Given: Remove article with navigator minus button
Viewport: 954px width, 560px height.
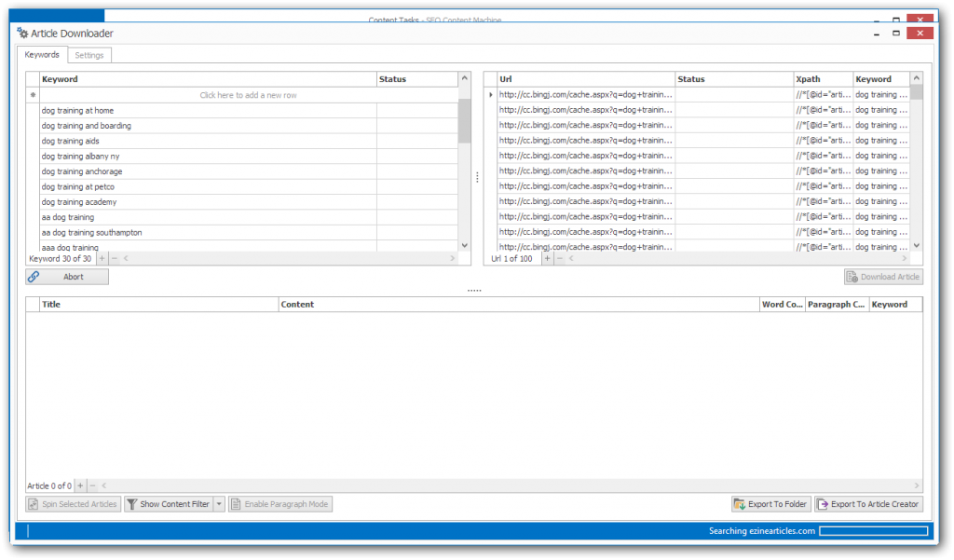Looking at the screenshot, I should (x=92, y=485).
